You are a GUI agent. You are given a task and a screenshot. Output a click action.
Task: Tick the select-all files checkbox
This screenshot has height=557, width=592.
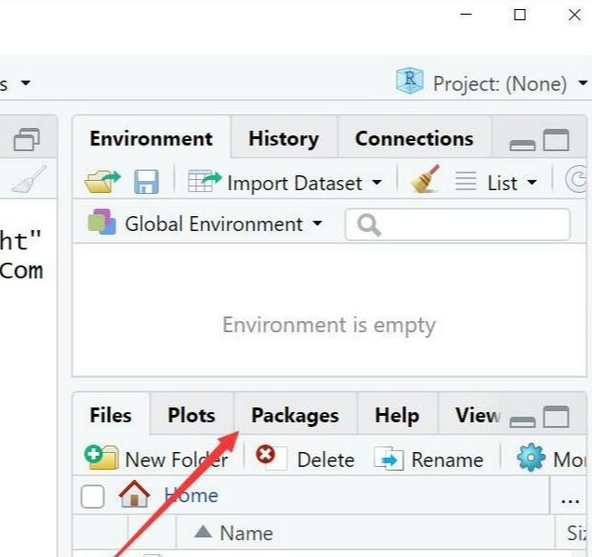tap(92, 496)
